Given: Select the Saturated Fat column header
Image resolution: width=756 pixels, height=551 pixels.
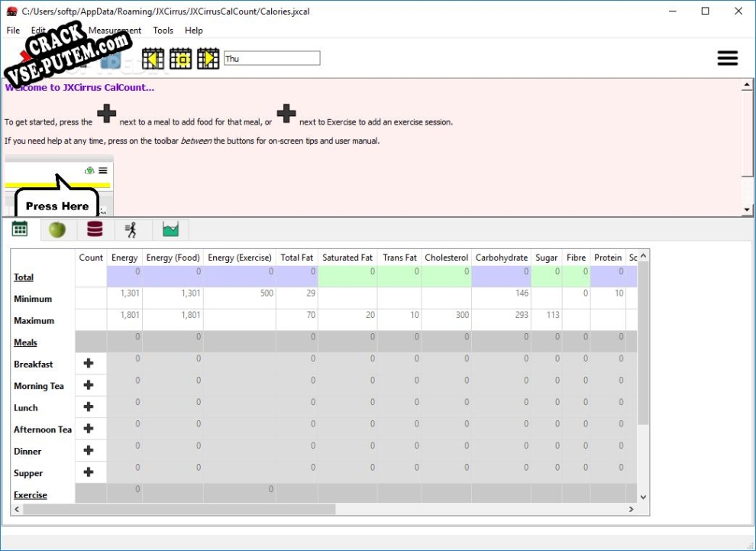Looking at the screenshot, I should click(x=347, y=258).
